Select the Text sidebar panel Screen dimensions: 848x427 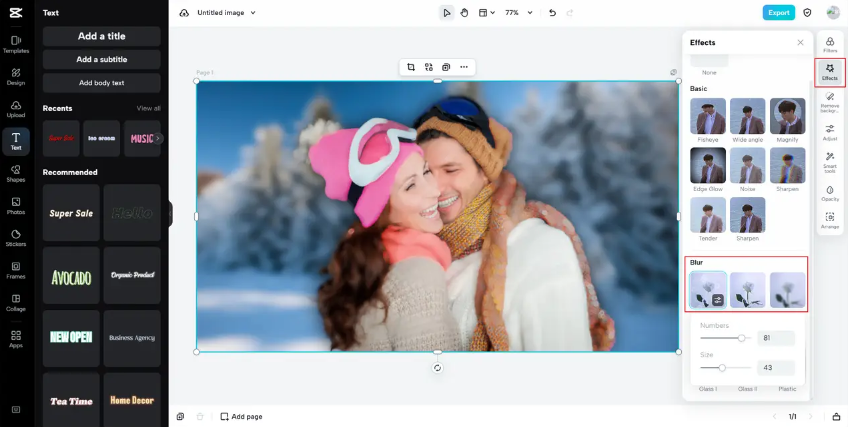[x=16, y=142]
